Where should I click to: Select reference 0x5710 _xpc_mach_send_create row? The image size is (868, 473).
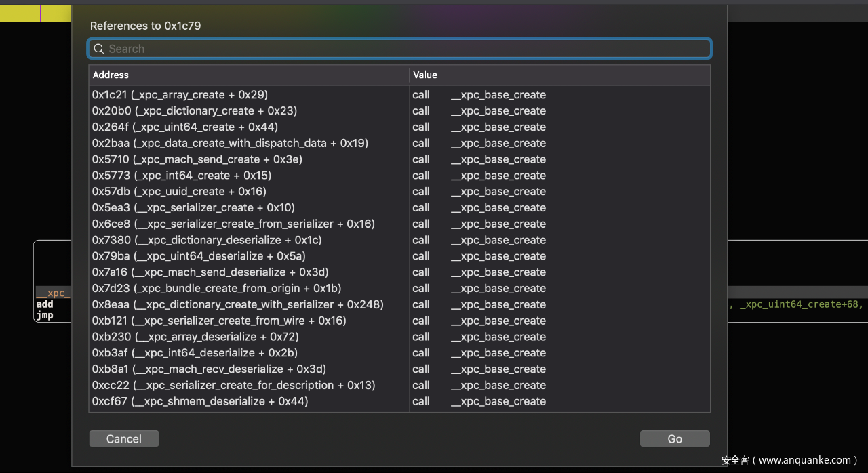(x=197, y=160)
